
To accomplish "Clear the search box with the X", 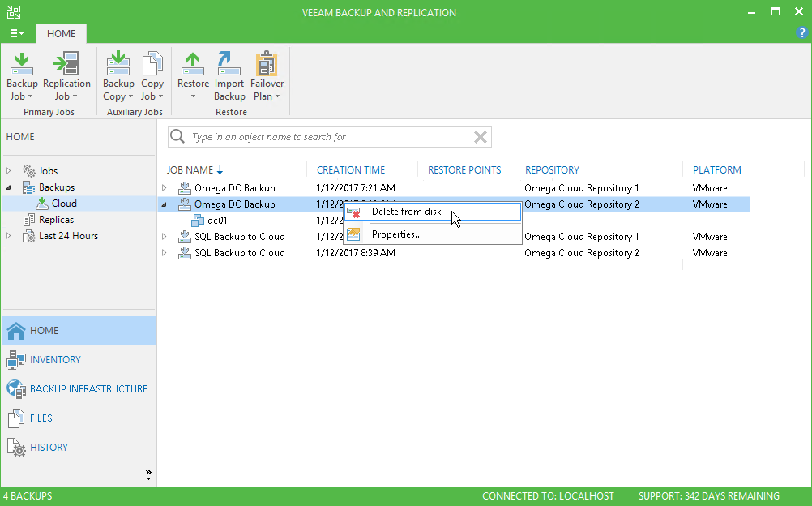I will [481, 137].
